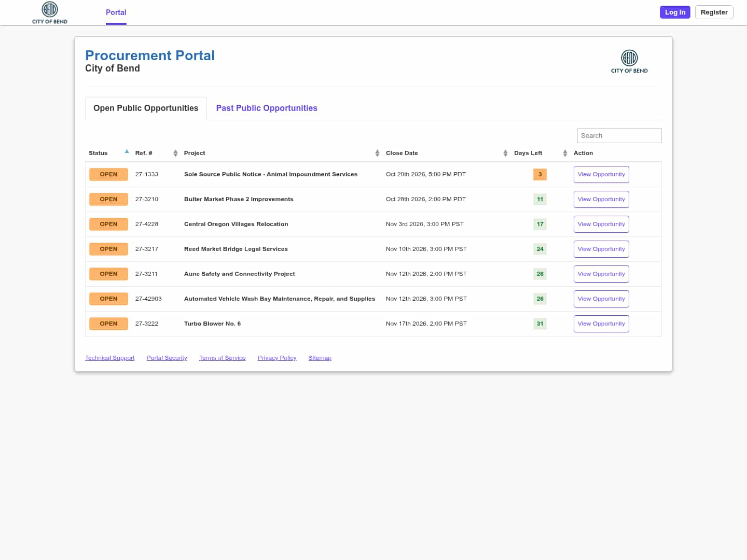View Opportunity for Aune Safety and Connectivity Project
Image resolution: width=747 pixels, height=560 pixels.
click(x=601, y=274)
